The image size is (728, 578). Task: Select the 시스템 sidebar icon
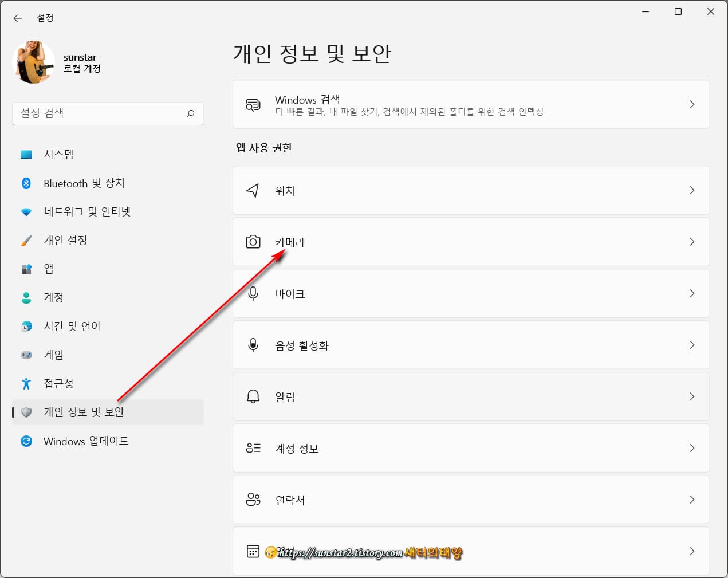26,154
